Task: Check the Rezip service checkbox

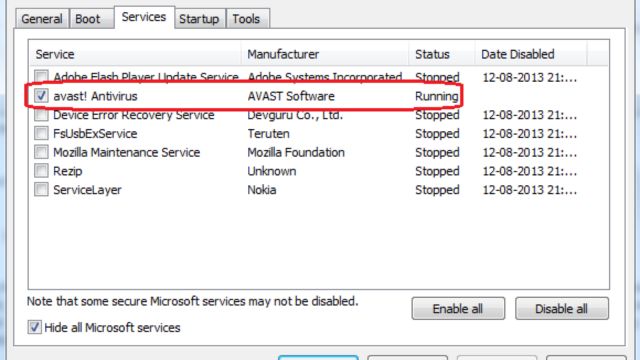Action: click(41, 171)
